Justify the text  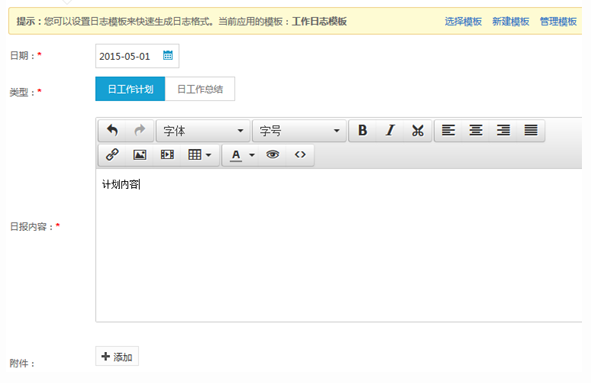(x=531, y=130)
